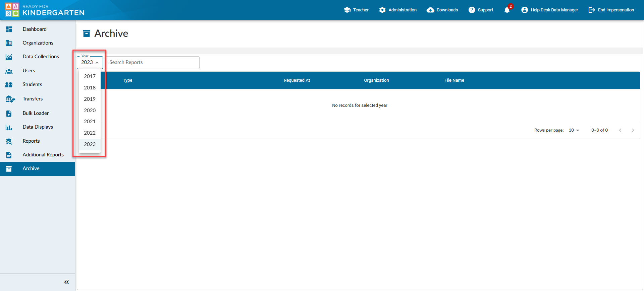
Task: Click the Bulk Loader file icon
Action: coord(9,114)
